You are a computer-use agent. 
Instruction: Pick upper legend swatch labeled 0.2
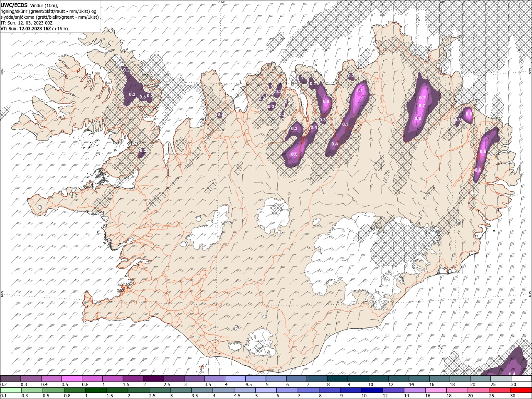click(x=10, y=379)
